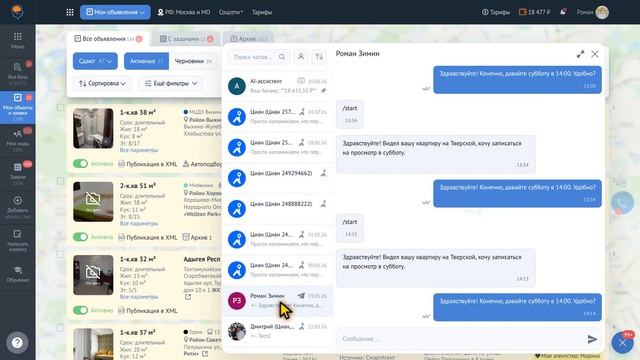640x360 pixels.
Task: Click Публикация в XML on 1-к.кв 38 м² listing
Action: 148,164
